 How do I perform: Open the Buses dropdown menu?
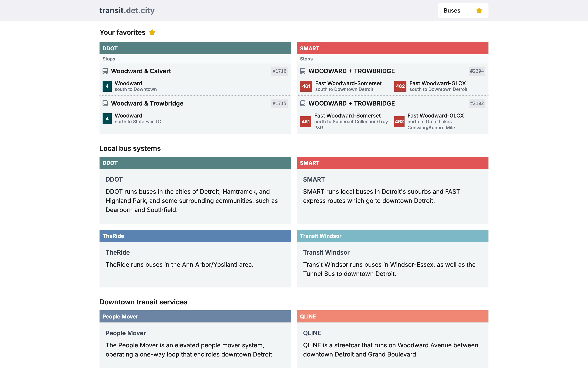click(x=454, y=10)
